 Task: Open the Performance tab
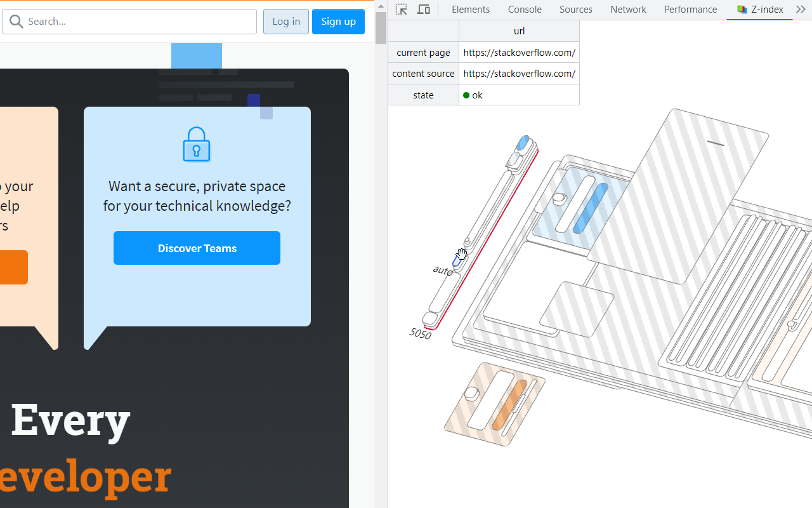click(x=690, y=10)
